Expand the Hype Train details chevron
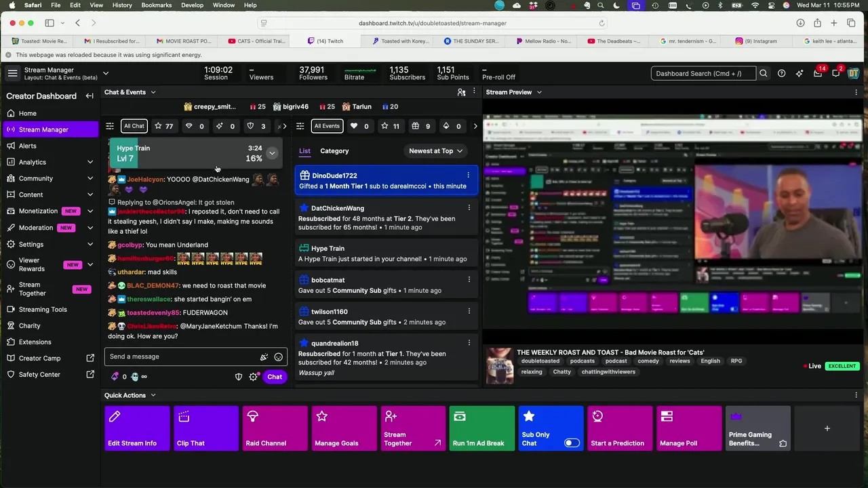The width and height of the screenshot is (868, 488). coord(271,153)
